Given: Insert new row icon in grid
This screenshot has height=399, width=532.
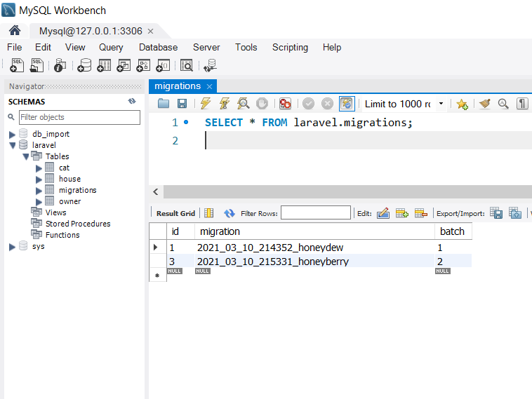Looking at the screenshot, I should 402,213.
